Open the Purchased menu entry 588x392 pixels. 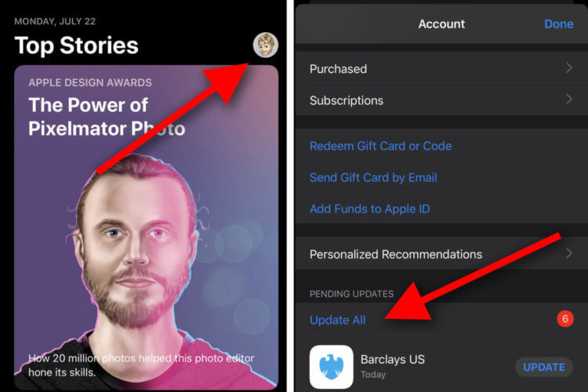pos(441,68)
